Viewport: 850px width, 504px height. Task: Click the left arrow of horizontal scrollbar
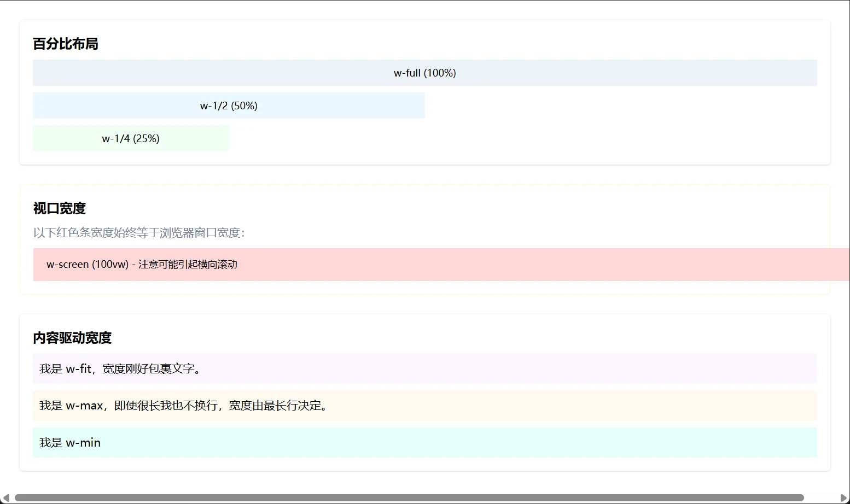[x=5, y=498]
